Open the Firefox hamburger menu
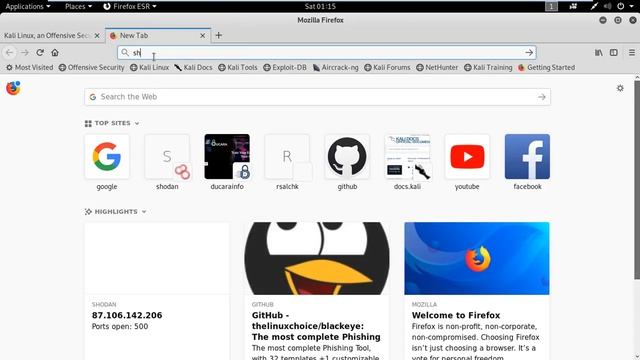This screenshot has width=640, height=360. pos(631,53)
